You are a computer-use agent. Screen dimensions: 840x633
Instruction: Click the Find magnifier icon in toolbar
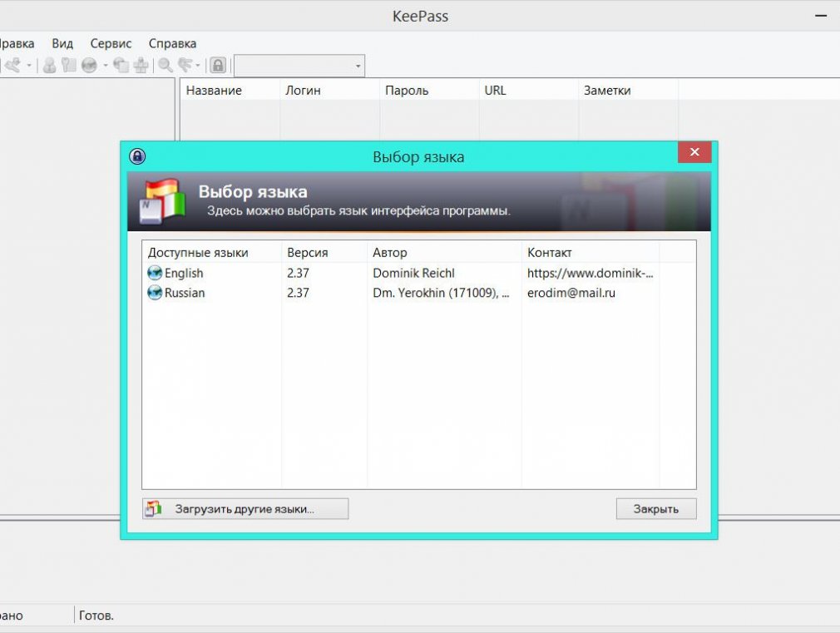point(165,66)
